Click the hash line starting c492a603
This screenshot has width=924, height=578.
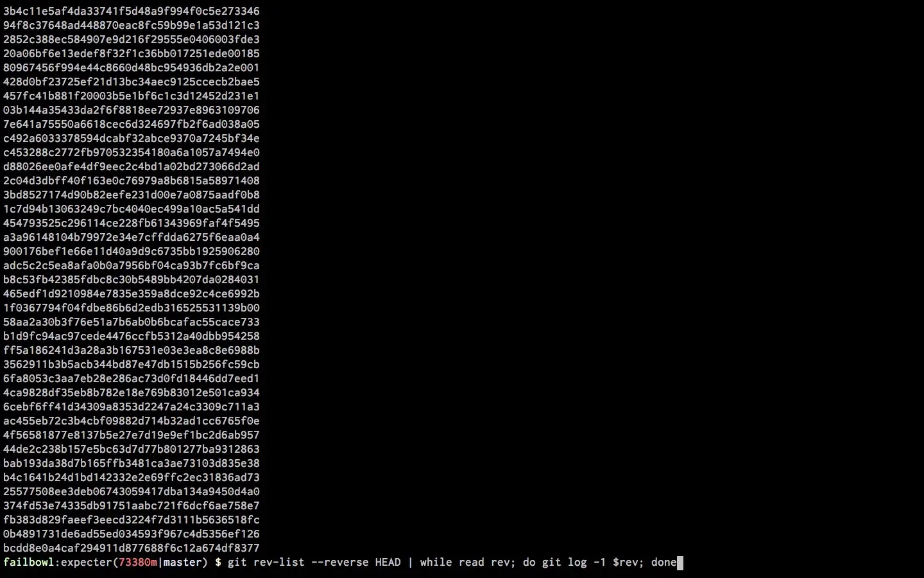(x=132, y=138)
